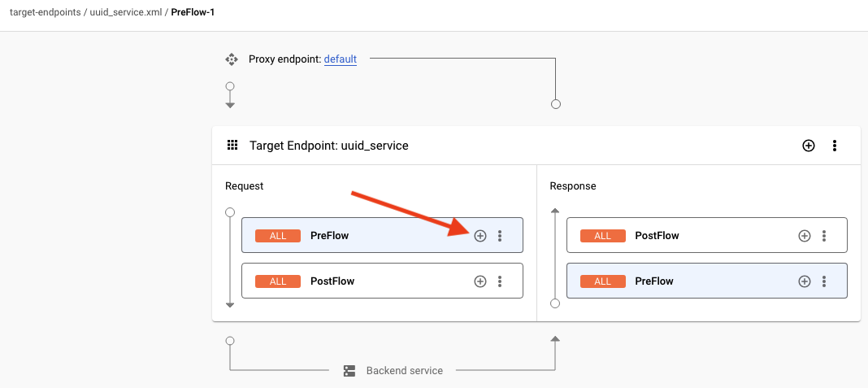Add policy step to Response PostFlow
This screenshot has width=868, height=388.
point(805,236)
